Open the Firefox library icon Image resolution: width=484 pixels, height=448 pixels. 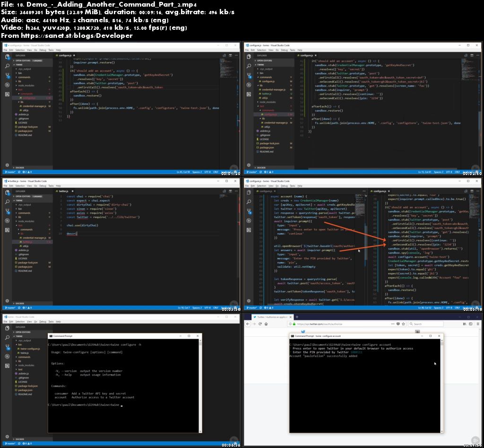[465, 324]
